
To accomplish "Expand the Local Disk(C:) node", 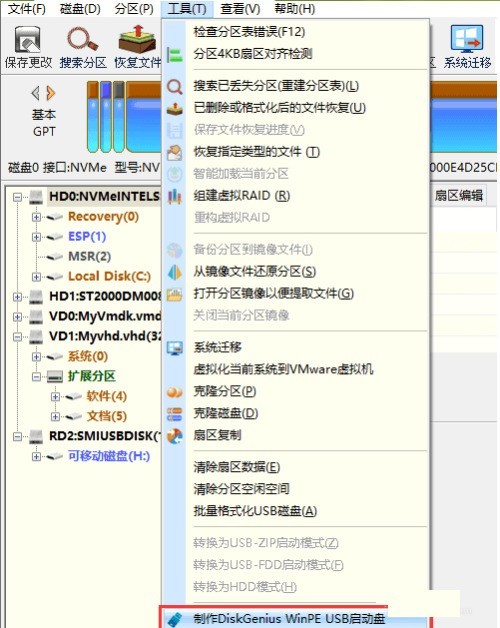I will coord(36,277).
